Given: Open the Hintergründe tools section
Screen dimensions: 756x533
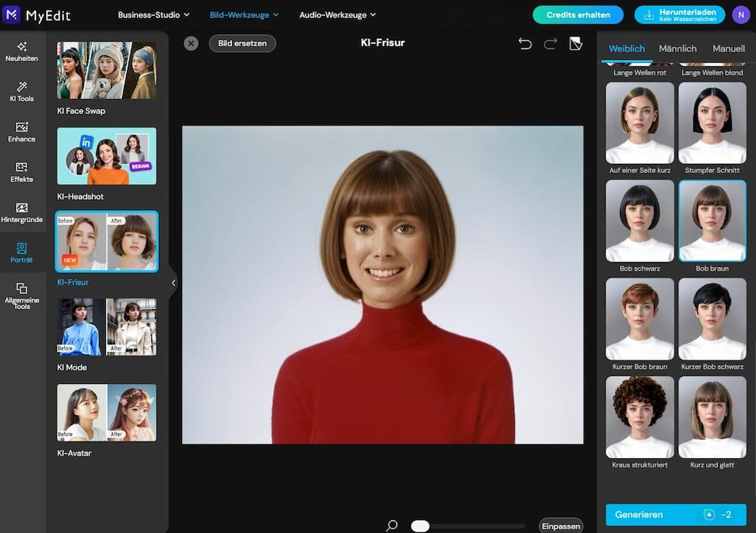Looking at the screenshot, I should pyautogui.click(x=21, y=214).
